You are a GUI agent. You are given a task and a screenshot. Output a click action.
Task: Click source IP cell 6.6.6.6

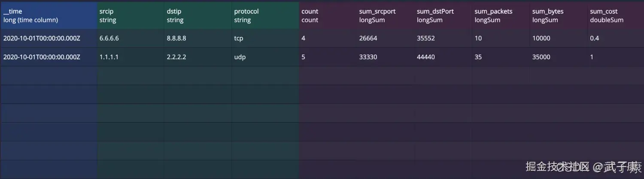coord(109,38)
